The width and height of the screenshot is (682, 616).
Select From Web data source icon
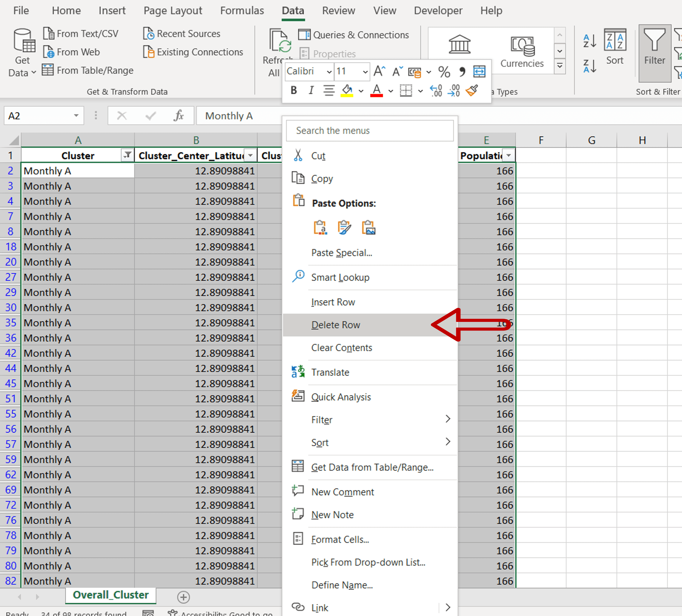[49, 52]
